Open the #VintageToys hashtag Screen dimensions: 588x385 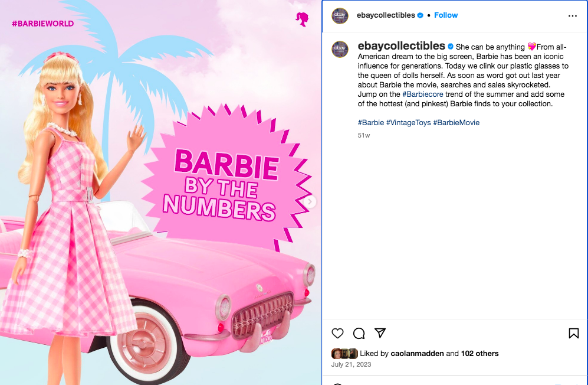(x=408, y=122)
